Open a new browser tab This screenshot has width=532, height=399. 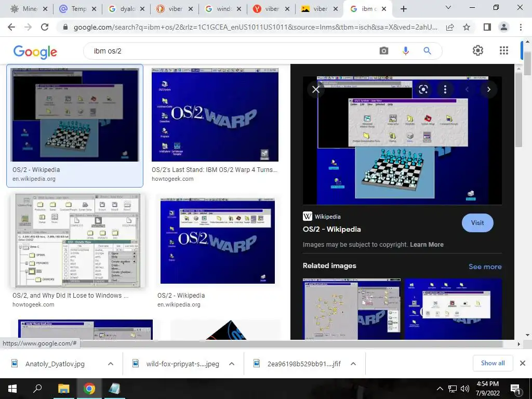403,9
